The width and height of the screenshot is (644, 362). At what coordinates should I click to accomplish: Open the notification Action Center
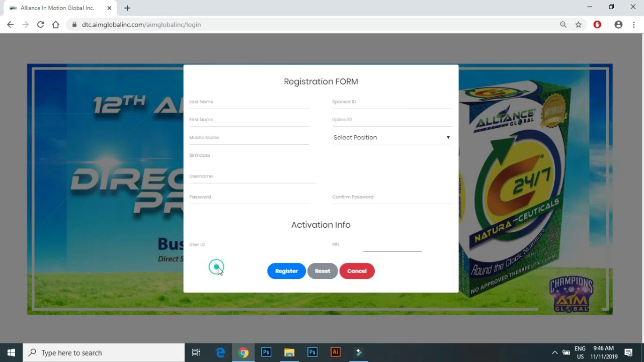(628, 352)
